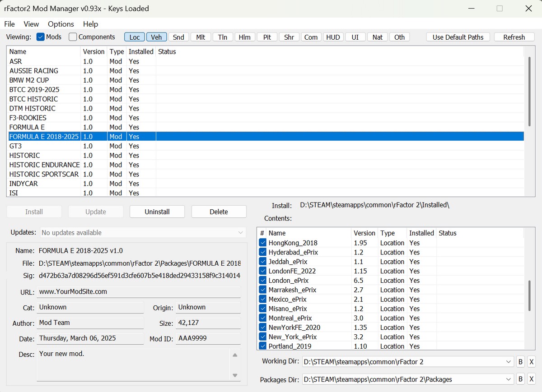Select the ASR mod row
The height and width of the screenshot is (392, 542).
click(x=266, y=61)
